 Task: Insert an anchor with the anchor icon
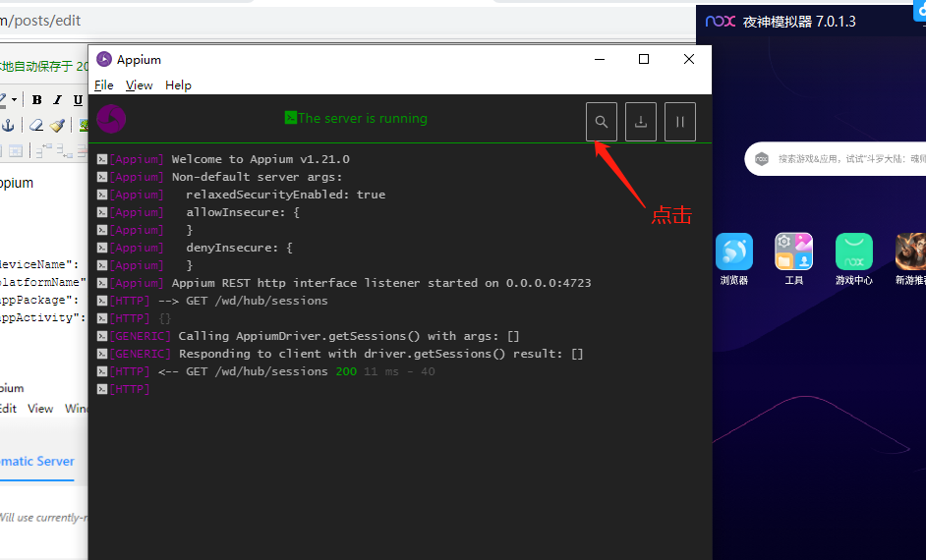[x=8, y=125]
